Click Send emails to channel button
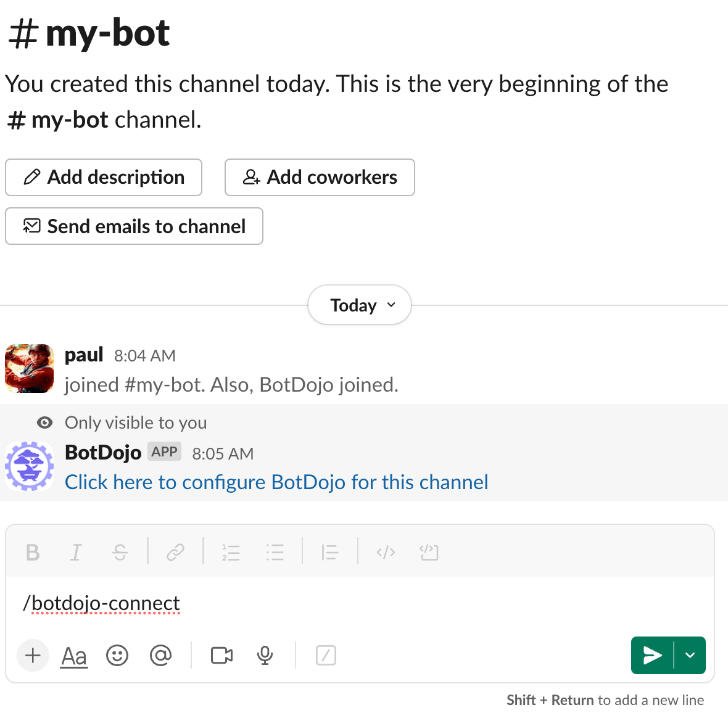Image resolution: width=728 pixels, height=713 pixels. click(x=134, y=226)
